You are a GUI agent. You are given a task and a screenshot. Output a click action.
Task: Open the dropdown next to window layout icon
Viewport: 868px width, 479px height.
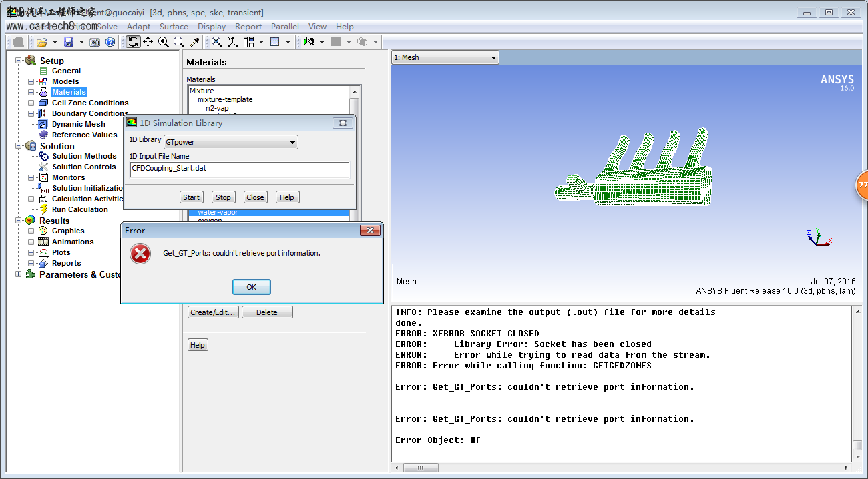pos(288,42)
